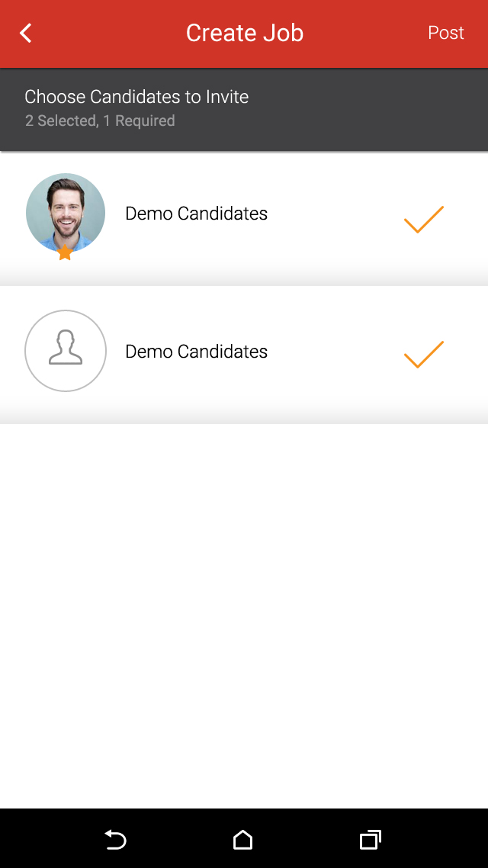Click the orange star badge on the photo
This screenshot has height=868, width=488.
click(x=65, y=252)
